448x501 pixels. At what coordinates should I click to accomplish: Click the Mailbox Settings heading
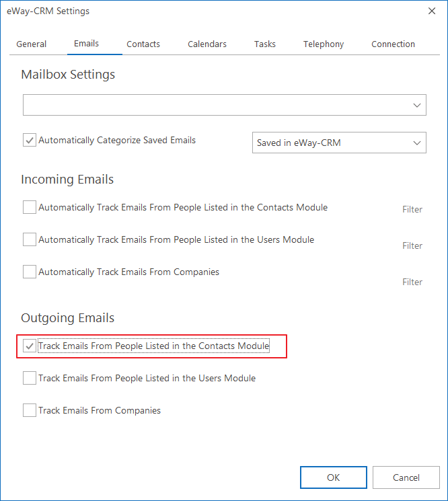[x=68, y=75]
